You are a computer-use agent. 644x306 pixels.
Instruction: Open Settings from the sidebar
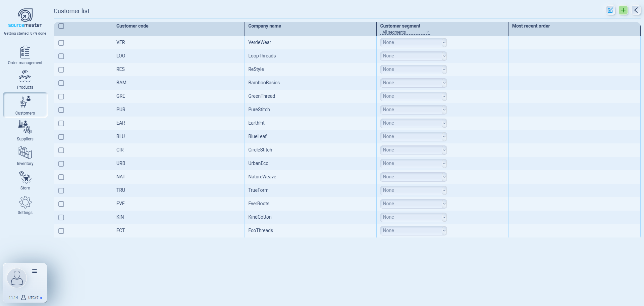[x=25, y=205]
